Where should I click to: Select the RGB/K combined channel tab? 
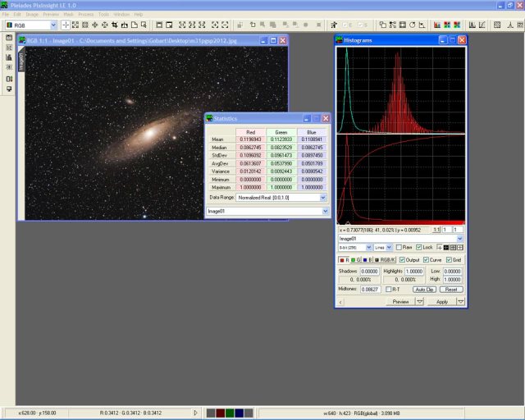click(x=384, y=259)
